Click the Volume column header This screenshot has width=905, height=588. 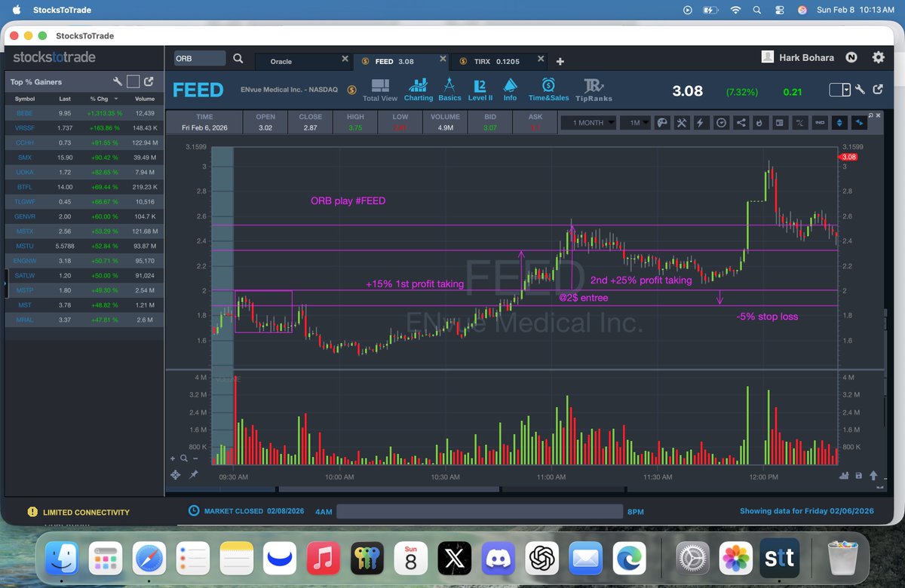point(145,99)
